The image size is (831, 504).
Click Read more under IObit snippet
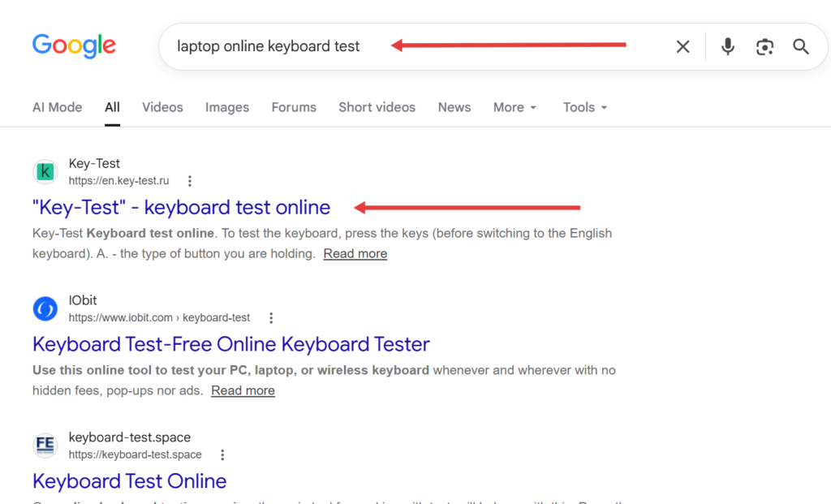(x=243, y=390)
